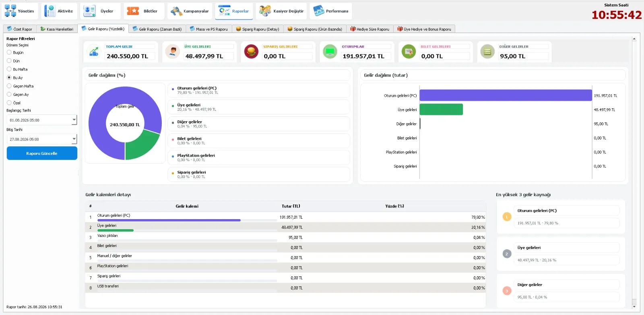Screen dimensions: 644x315
Task: Open the Başlangıç Tarihi date dropdown arrow
Action: click(74, 120)
